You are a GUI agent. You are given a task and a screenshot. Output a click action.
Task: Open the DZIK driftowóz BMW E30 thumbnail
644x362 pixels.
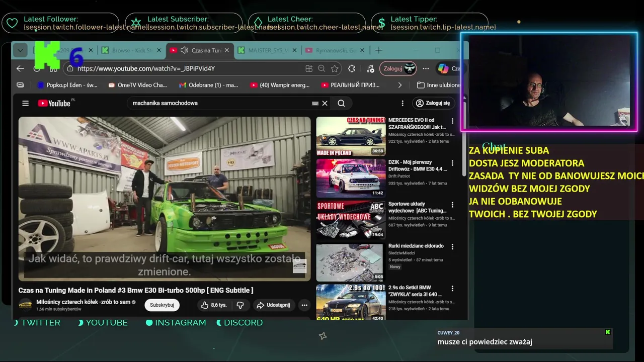coord(351,178)
